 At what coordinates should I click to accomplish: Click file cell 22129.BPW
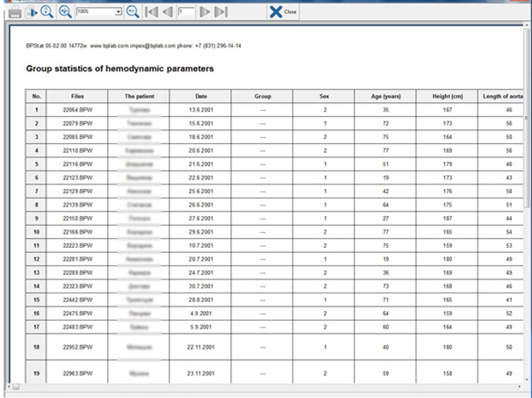[77, 192]
